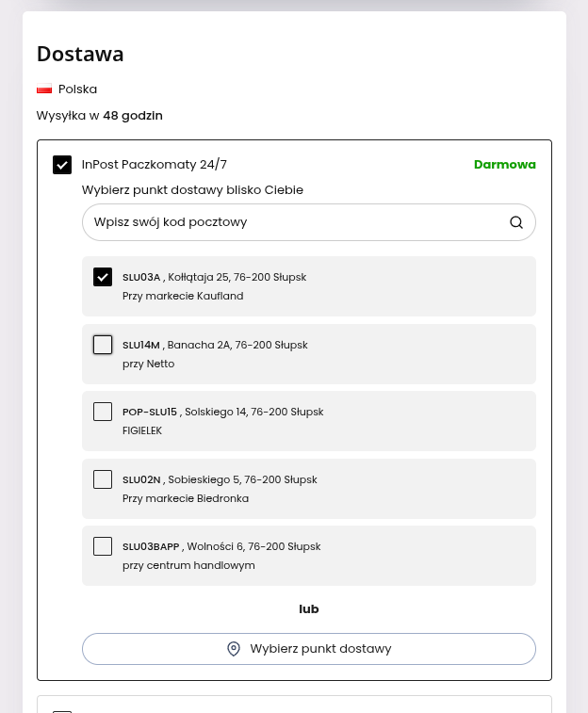
Task: Select the SLU14M Banacha 2A checkbox
Action: click(x=103, y=345)
